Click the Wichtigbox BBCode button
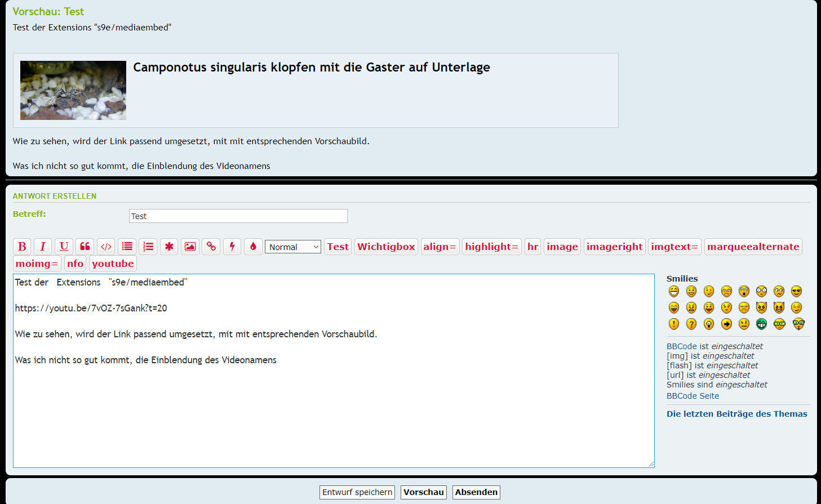This screenshot has width=821, height=504. (x=386, y=247)
